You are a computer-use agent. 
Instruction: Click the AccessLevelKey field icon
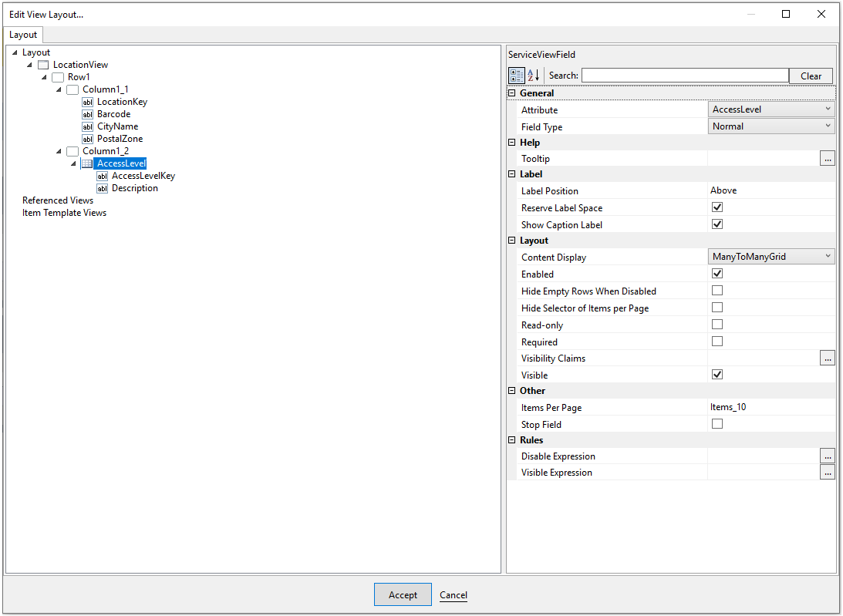(x=102, y=177)
